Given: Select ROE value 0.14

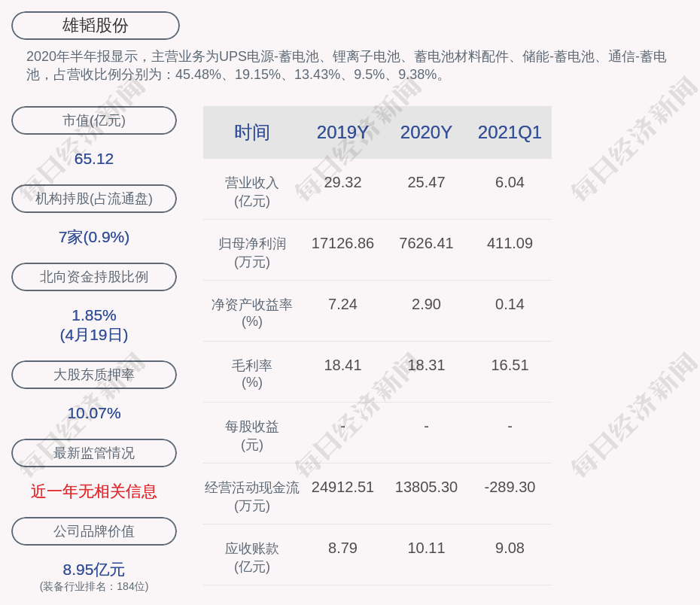Looking at the screenshot, I should point(510,304).
